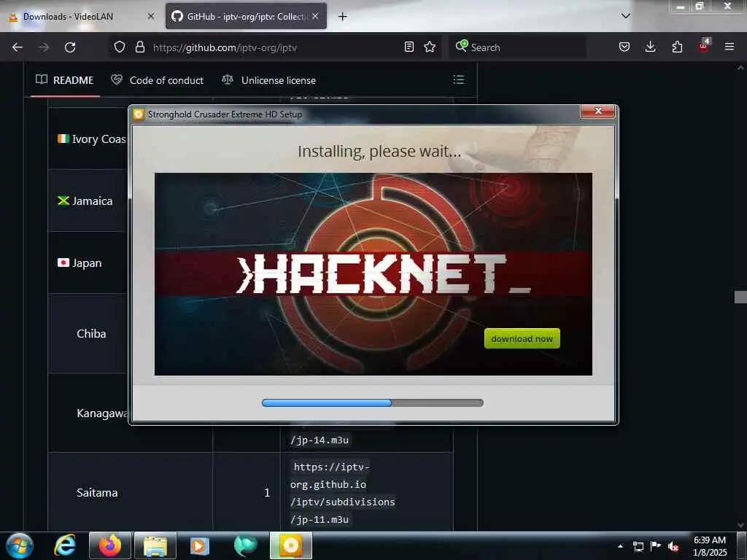
Task: Open the Firefox downloads panel
Action: [650, 47]
